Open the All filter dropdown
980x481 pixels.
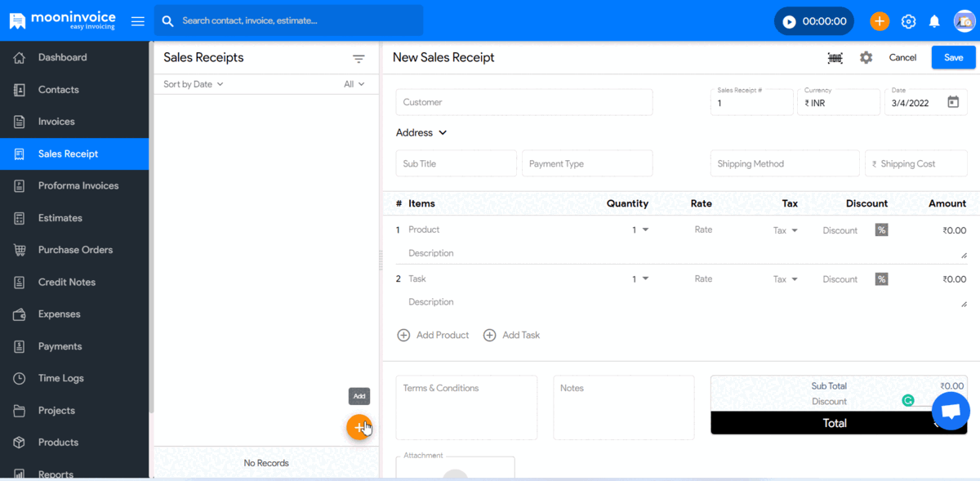(354, 84)
